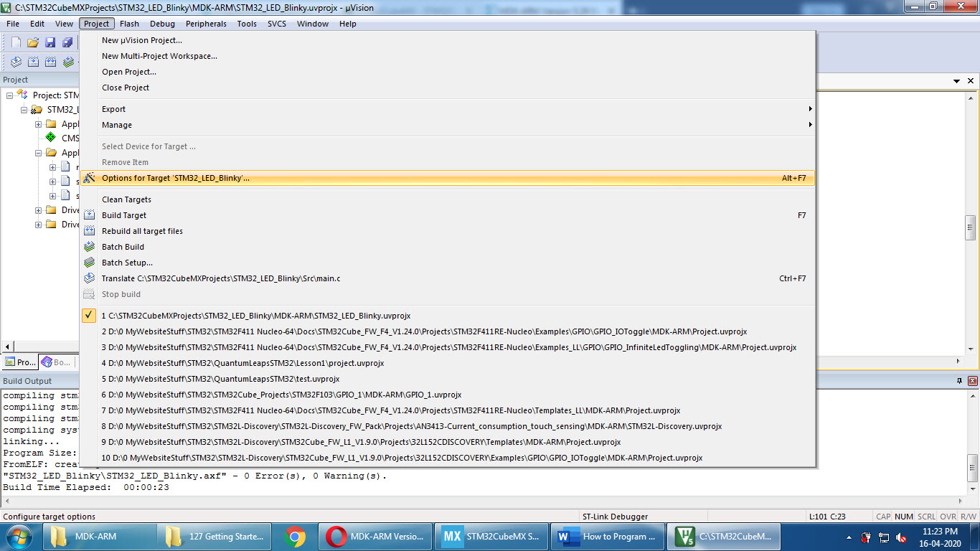This screenshot has height=551, width=980.
Task: Choose New µVision Project
Action: coord(447,40)
